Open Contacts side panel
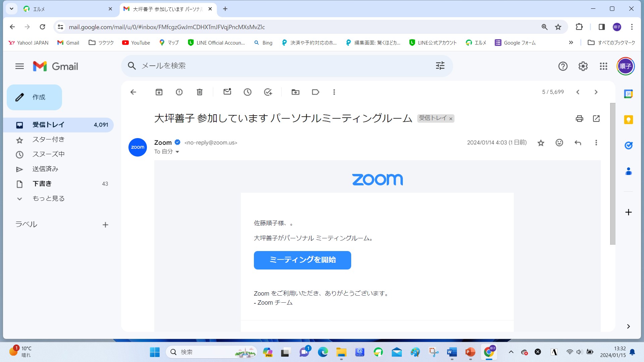This screenshot has height=362, width=644. pos(629,171)
